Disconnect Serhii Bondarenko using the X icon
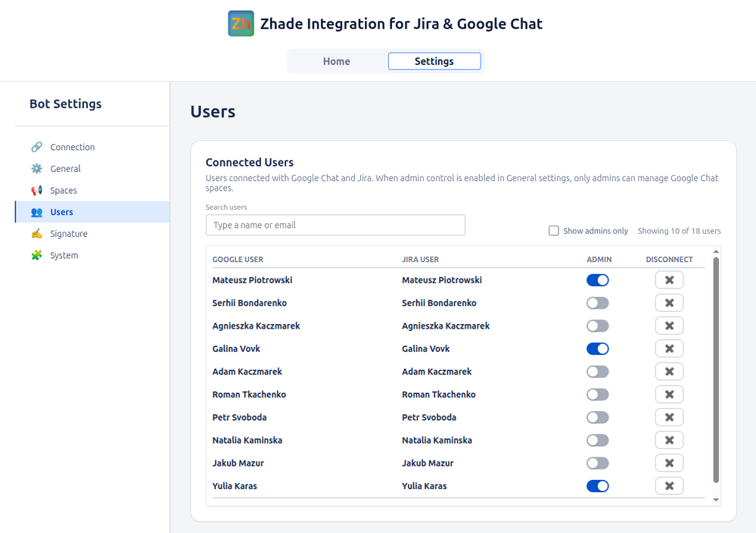 [x=669, y=303]
